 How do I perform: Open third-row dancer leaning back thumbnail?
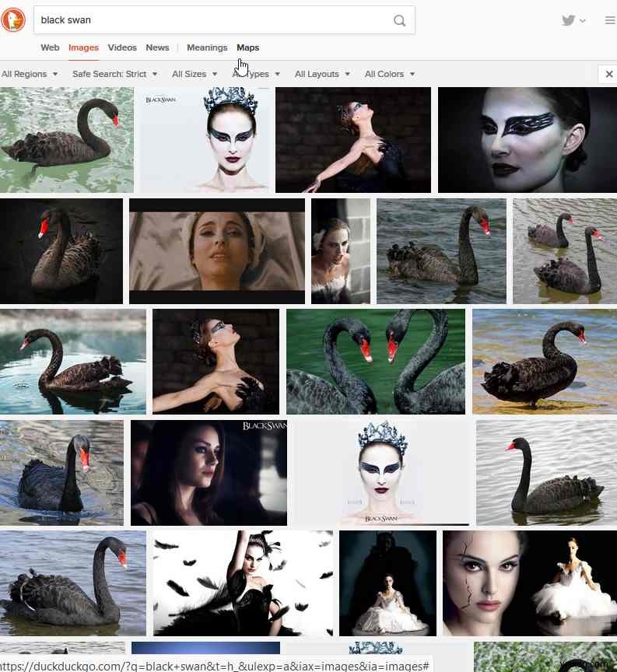point(216,362)
